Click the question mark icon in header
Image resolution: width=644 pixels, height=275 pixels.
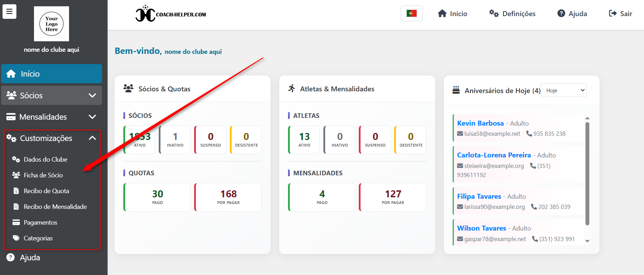pos(561,14)
